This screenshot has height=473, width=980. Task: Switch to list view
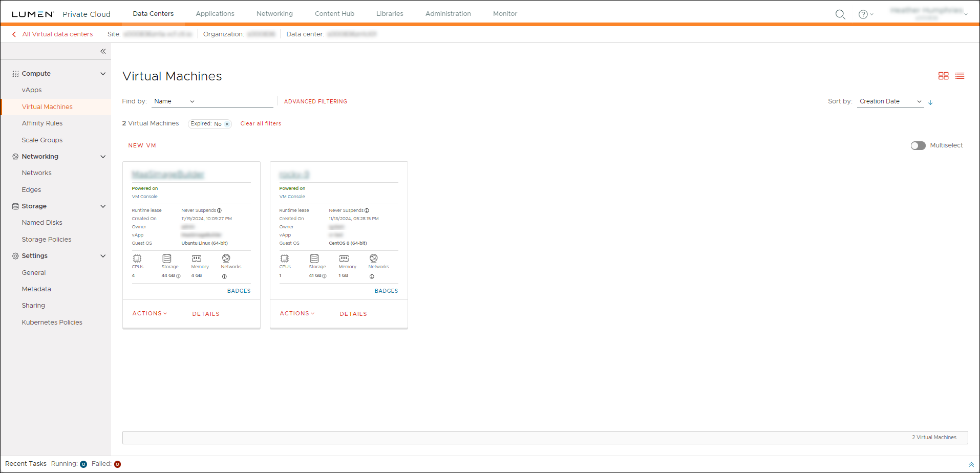point(960,75)
